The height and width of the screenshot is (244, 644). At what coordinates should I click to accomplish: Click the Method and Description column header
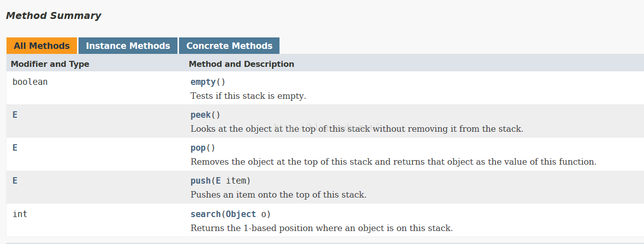pyautogui.click(x=241, y=64)
